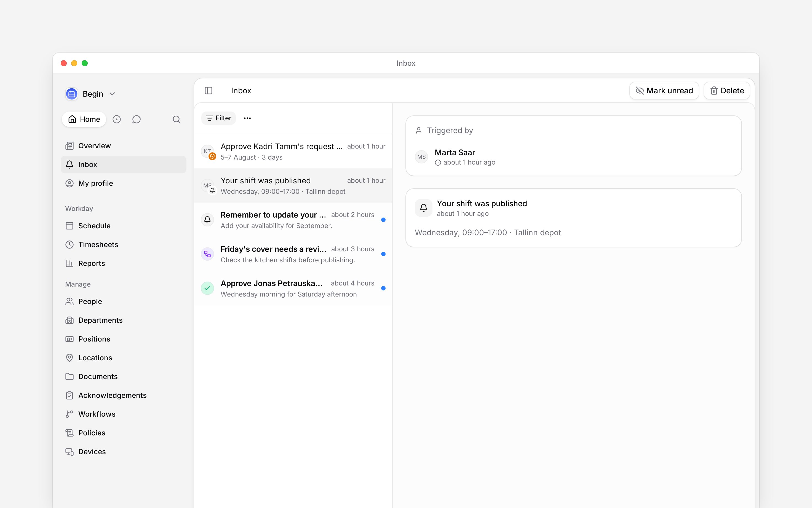This screenshot has width=812, height=508.
Task: Open the Filter button
Action: 218,118
